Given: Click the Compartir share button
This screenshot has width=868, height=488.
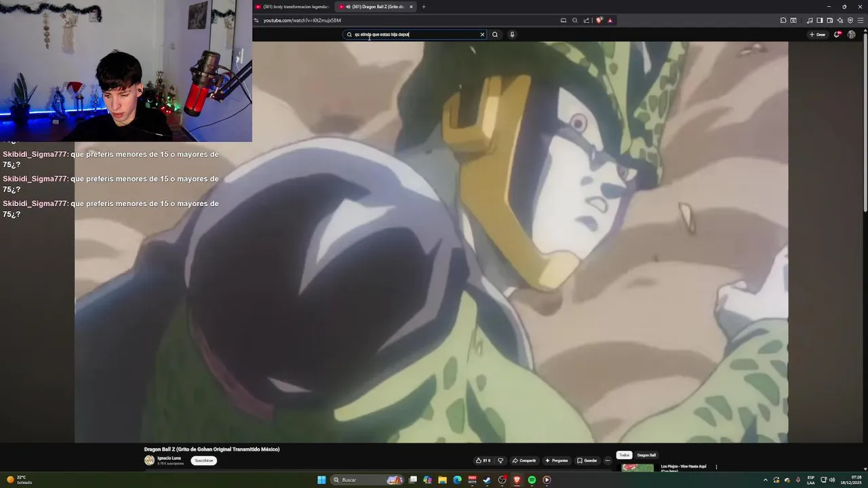Looking at the screenshot, I should [524, 460].
